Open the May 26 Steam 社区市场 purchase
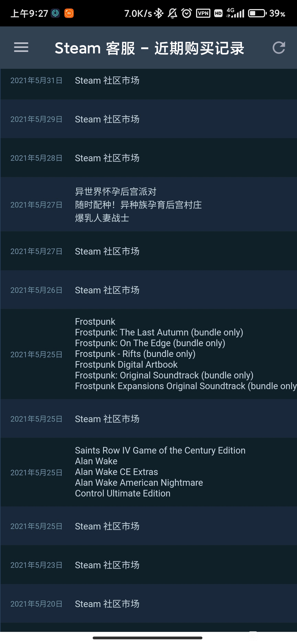The width and height of the screenshot is (297, 644). pos(148,290)
